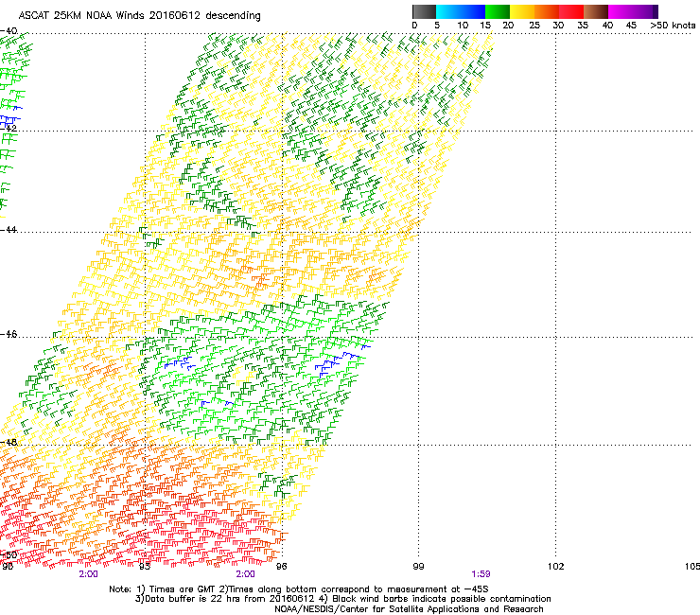Select the red 30-35 knots color bar segment

pyautogui.click(x=571, y=11)
